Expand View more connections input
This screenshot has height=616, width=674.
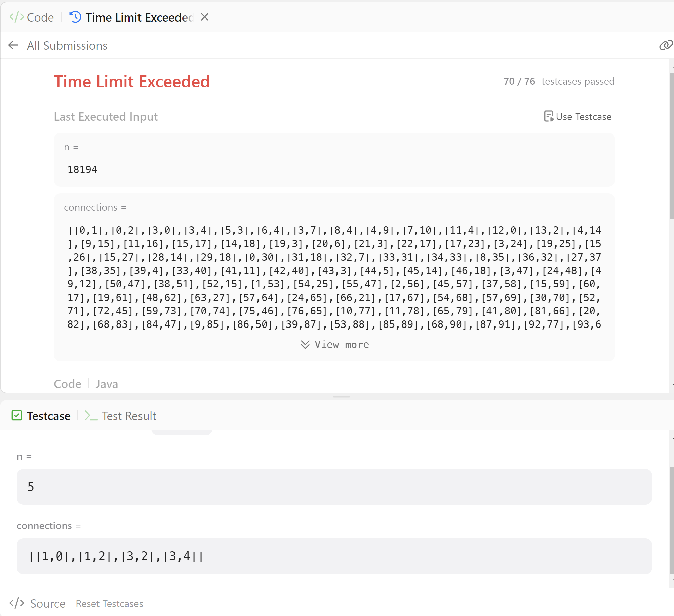coord(335,344)
